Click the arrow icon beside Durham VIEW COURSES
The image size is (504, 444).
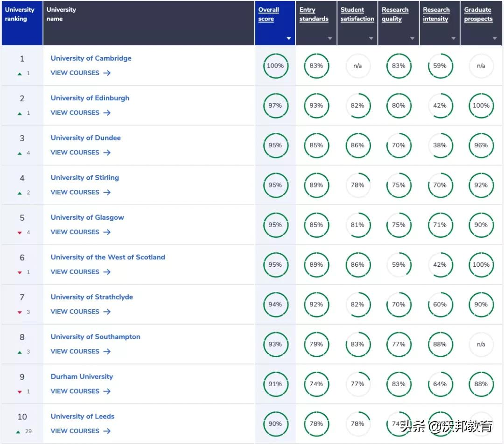107,391
